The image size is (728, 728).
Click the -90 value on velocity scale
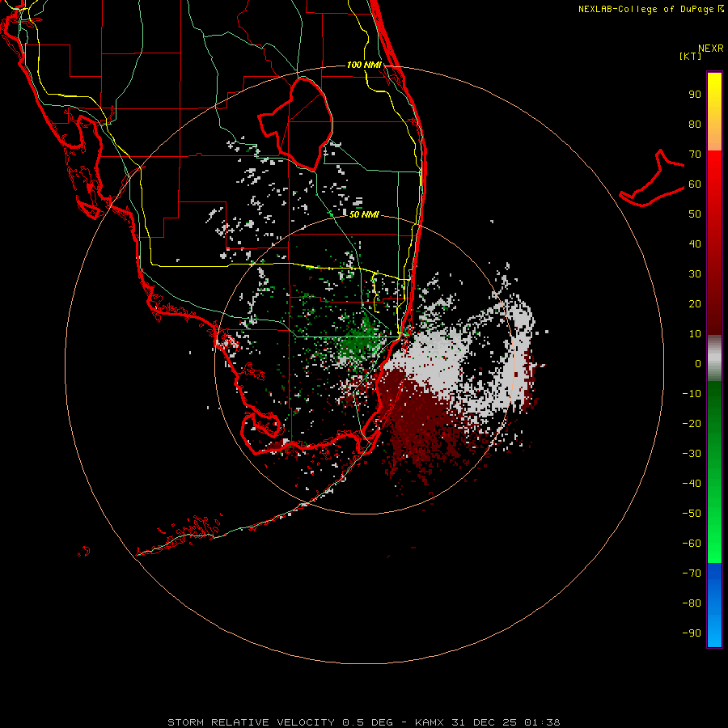(x=692, y=633)
